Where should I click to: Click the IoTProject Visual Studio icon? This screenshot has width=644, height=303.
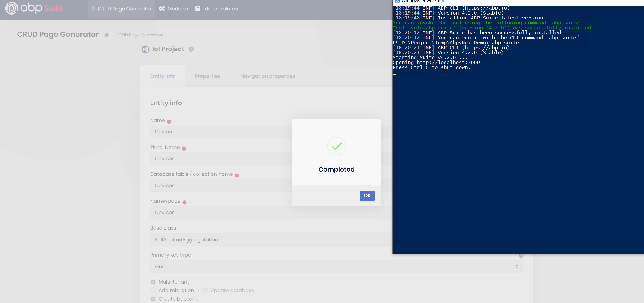click(x=146, y=49)
